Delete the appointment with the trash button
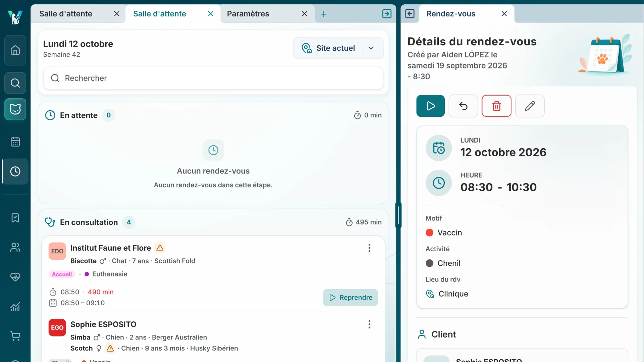The width and height of the screenshot is (644, 362). 496,106
